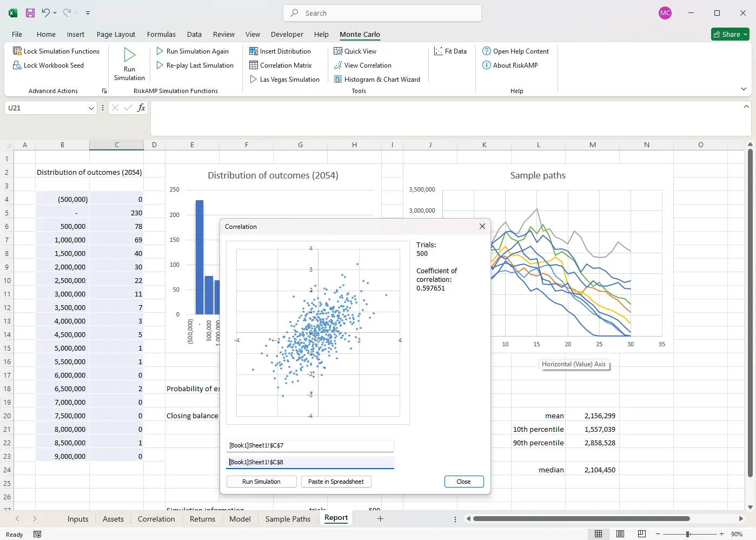The height and width of the screenshot is (540, 756).
Task: Open the Sample Paths sheet
Action: coord(287,518)
